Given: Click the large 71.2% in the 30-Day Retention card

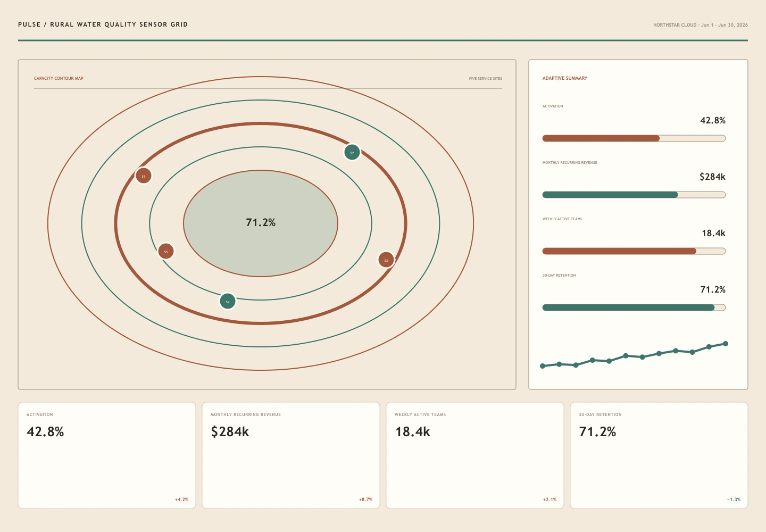Looking at the screenshot, I should 597,432.
